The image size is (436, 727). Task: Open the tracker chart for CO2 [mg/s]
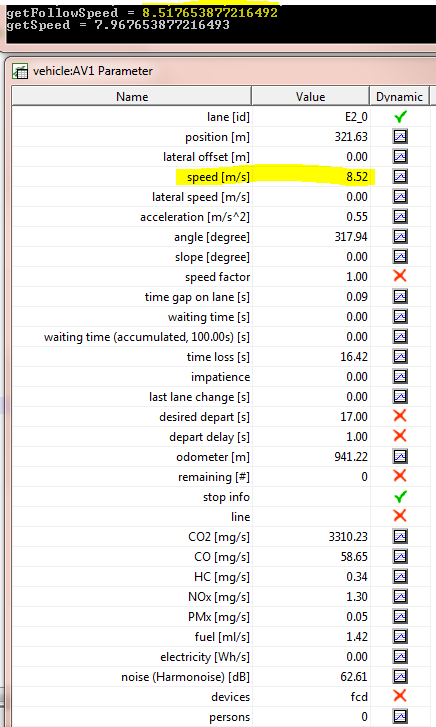[x=400, y=536]
